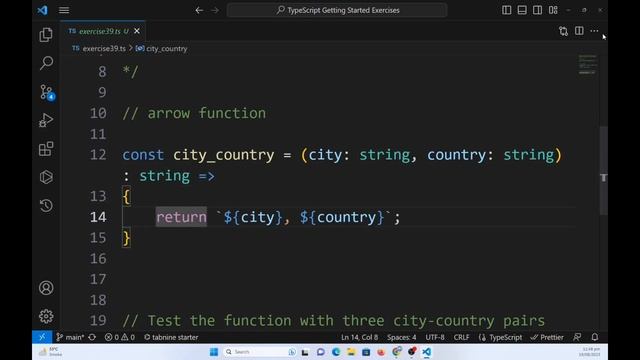Open the hexagon extension icon in the activity bar
The height and width of the screenshot is (360, 640).
[46, 177]
